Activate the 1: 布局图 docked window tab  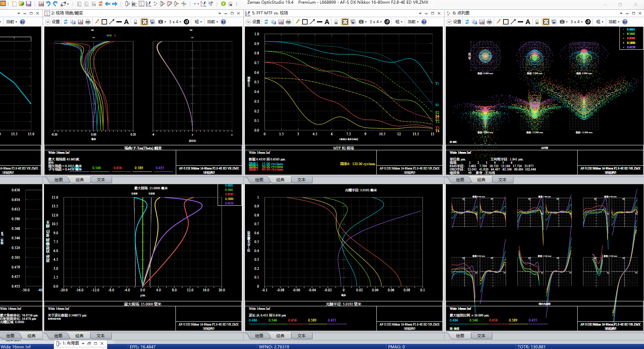coord(70,344)
